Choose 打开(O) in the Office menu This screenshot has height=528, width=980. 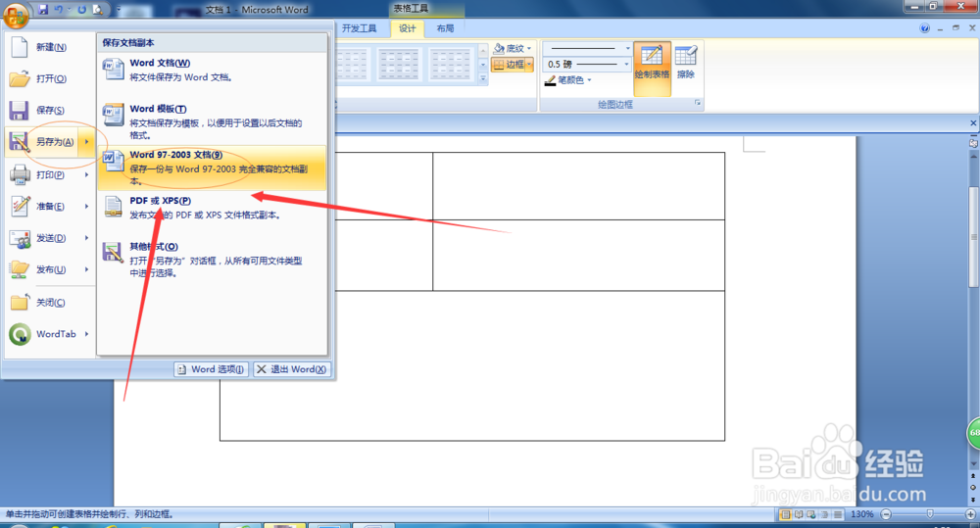coord(50,78)
